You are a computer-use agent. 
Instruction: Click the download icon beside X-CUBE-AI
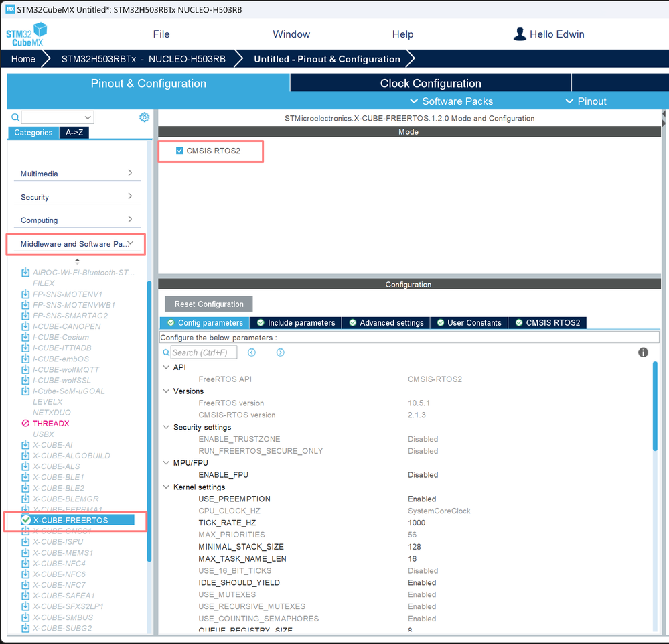pos(25,444)
